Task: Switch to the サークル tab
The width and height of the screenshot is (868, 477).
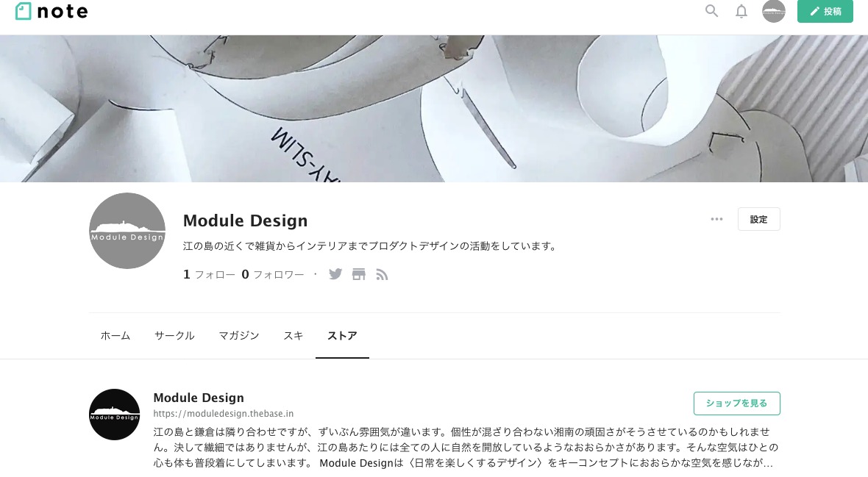Action: tap(174, 335)
